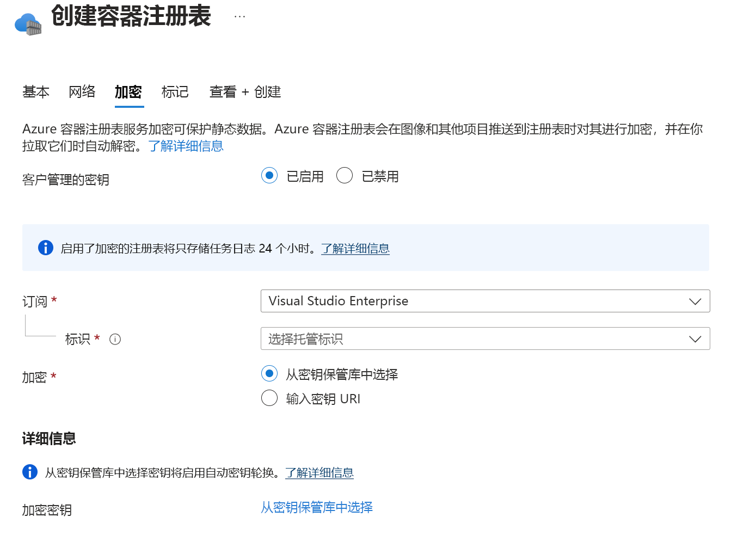Go to the 查看 + 创建 tab
This screenshot has width=756, height=554.
pos(244,92)
